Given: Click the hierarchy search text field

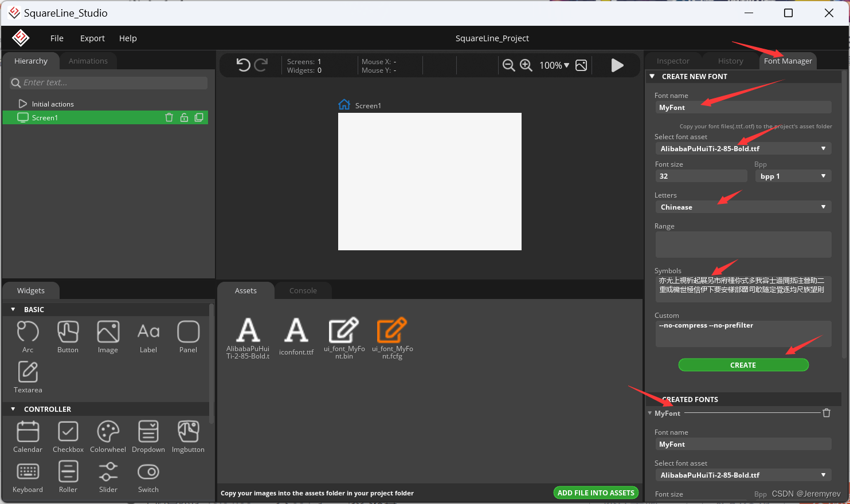Looking at the screenshot, I should point(108,82).
